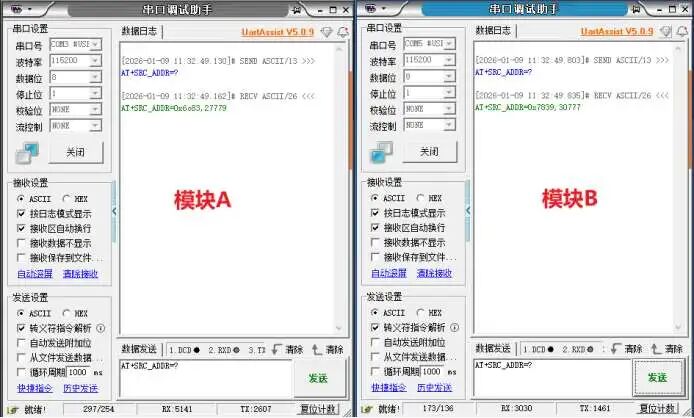694x418 pixels.
Task: Click the bell icon at top right of Module B
Action: (681, 31)
